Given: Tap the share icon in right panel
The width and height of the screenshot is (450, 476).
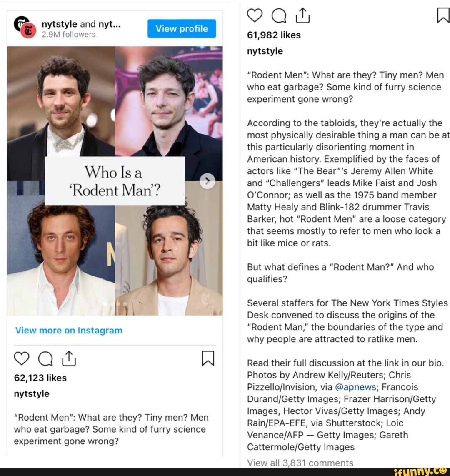Looking at the screenshot, I should (x=302, y=15).
